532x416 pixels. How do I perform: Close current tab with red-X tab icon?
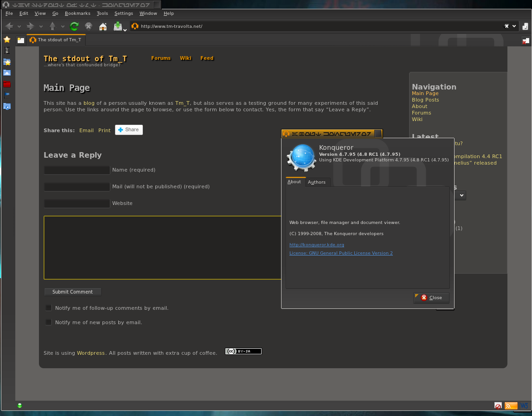tap(526, 41)
